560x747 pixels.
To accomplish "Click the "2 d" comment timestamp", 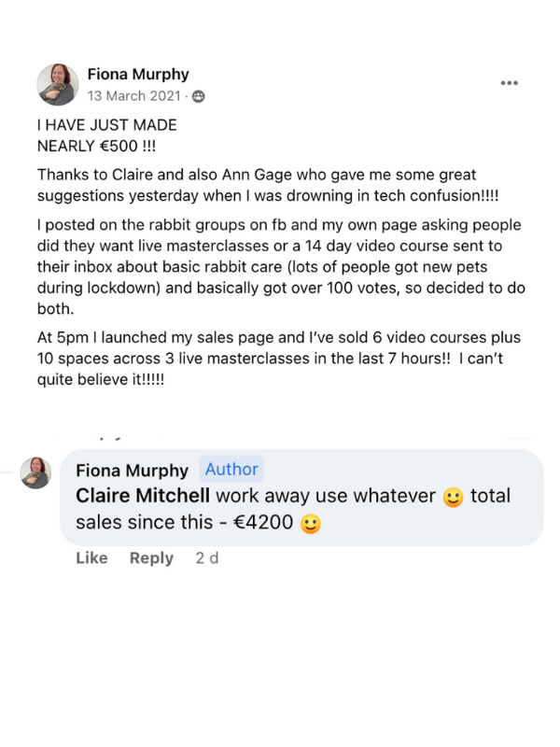I will pyautogui.click(x=205, y=557).
